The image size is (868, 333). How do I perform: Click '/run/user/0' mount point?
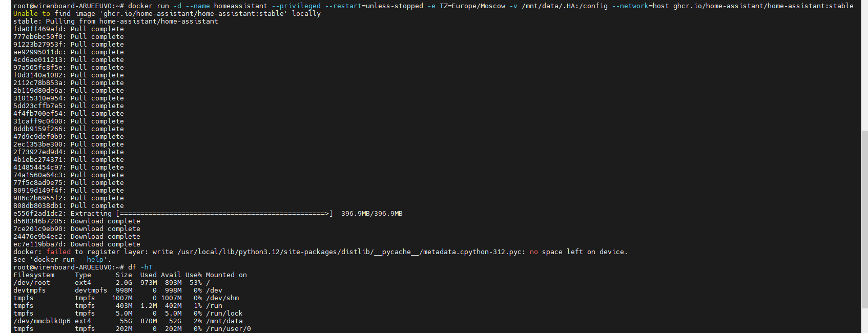coord(229,329)
